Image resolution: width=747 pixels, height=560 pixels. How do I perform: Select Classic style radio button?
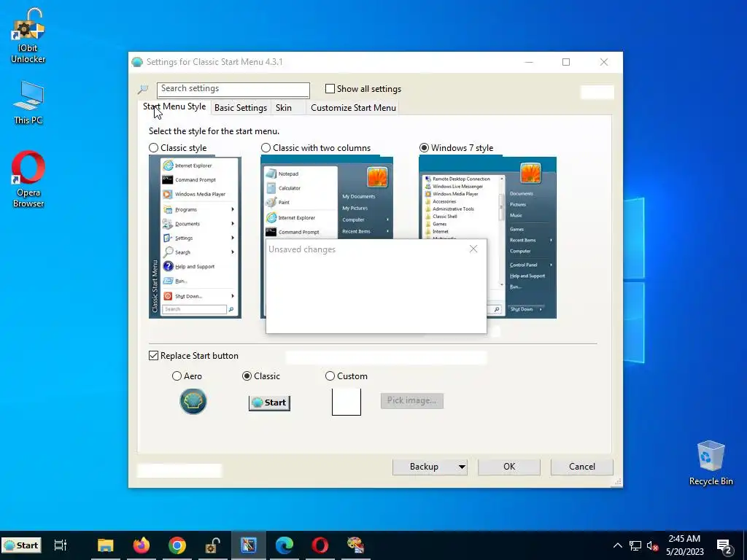(153, 147)
